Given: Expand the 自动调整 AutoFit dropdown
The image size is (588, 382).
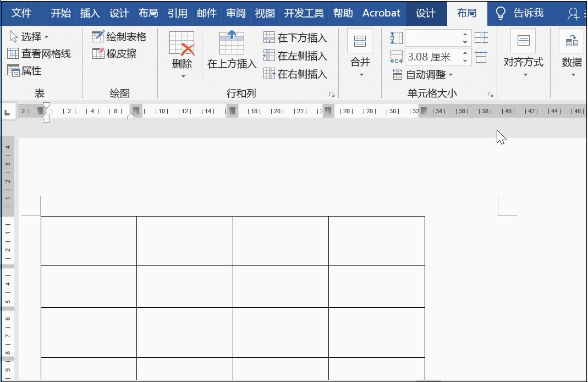Looking at the screenshot, I should click(x=429, y=74).
